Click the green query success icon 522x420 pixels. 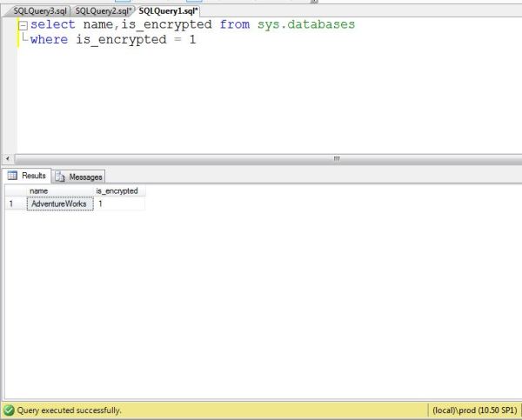click(9, 410)
